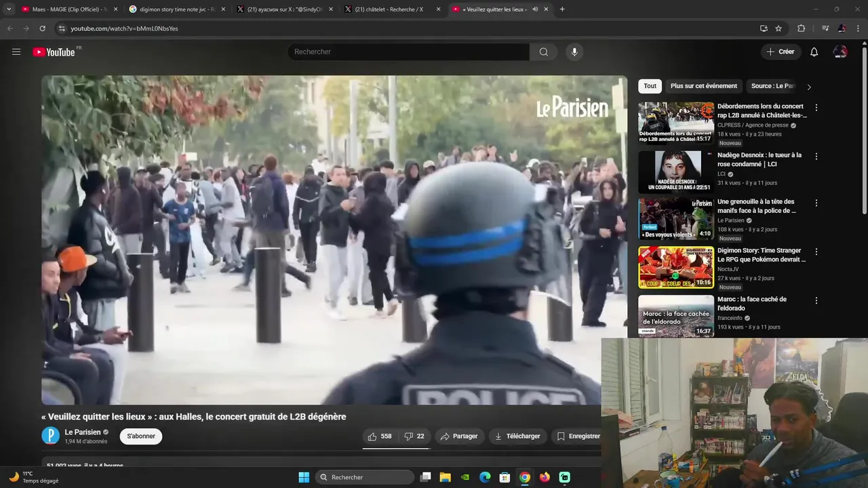The width and height of the screenshot is (868, 488).
Task: Open Chrome media controls icon
Action: coord(825,28)
